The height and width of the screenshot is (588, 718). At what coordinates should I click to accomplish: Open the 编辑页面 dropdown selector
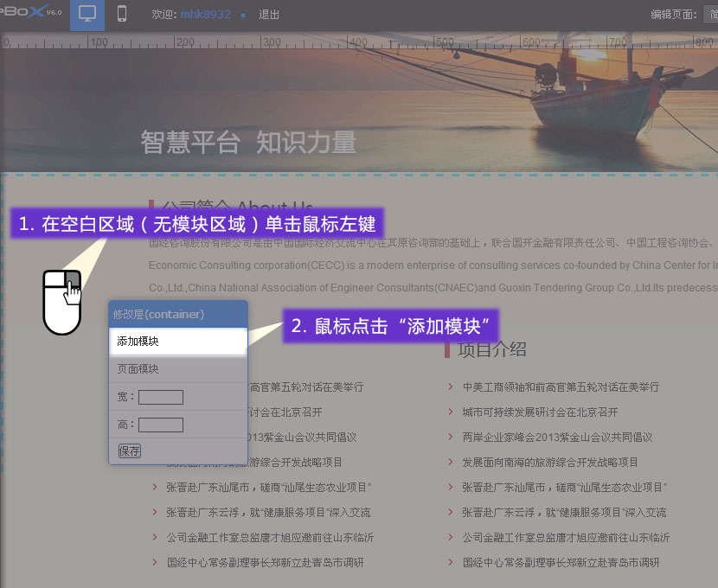(x=709, y=15)
